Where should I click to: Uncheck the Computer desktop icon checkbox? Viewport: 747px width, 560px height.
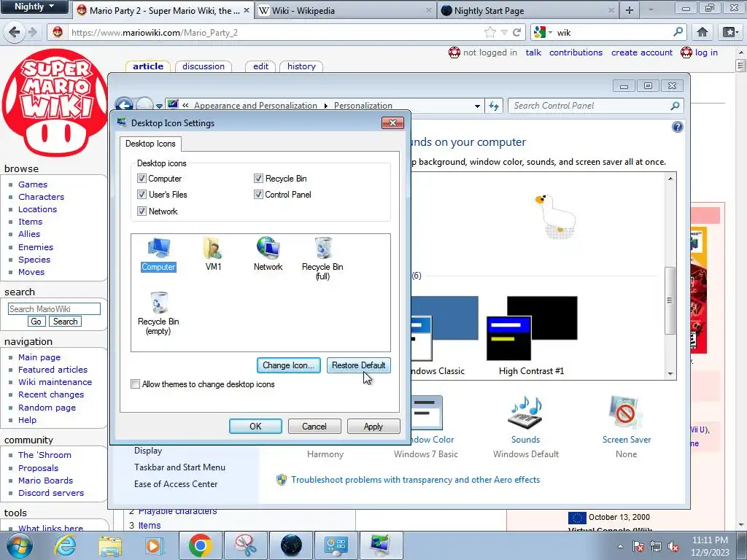tap(142, 178)
